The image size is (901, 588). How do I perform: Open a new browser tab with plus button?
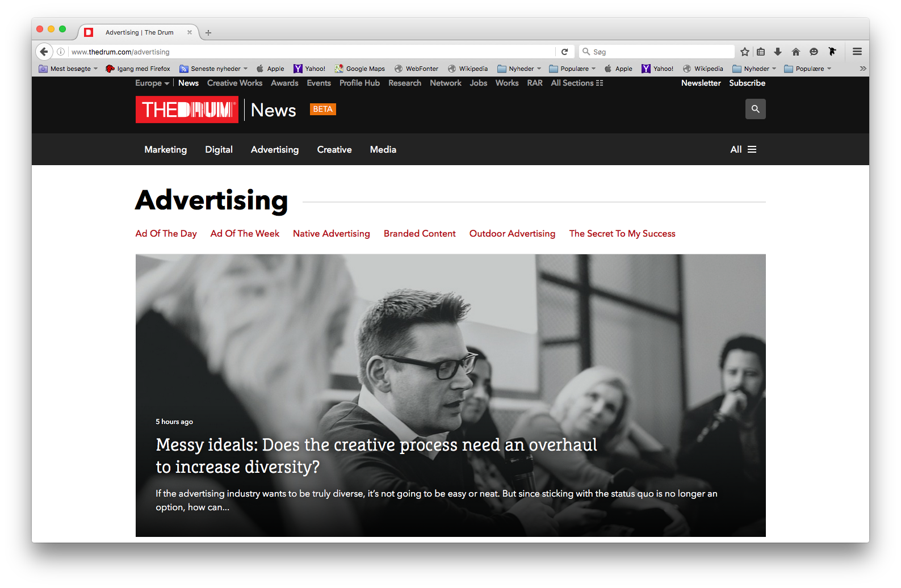pos(208,33)
